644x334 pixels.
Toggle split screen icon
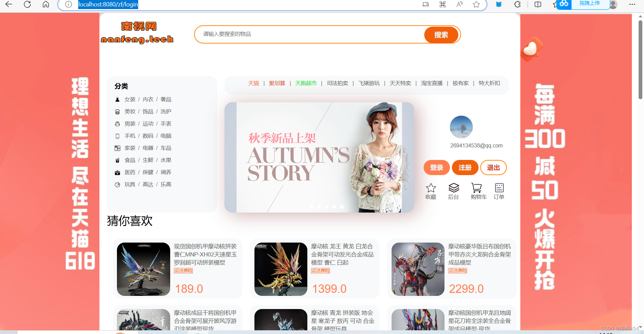coord(538,4)
